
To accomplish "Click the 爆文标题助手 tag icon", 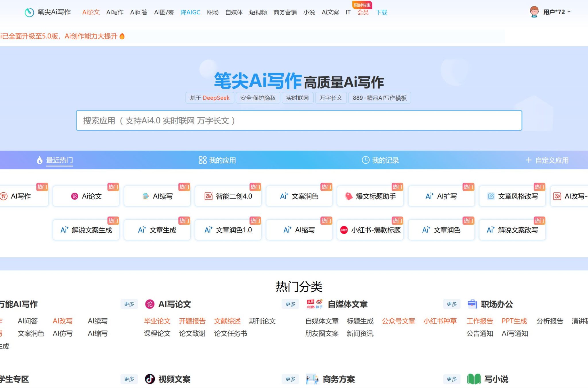I will pos(349,196).
